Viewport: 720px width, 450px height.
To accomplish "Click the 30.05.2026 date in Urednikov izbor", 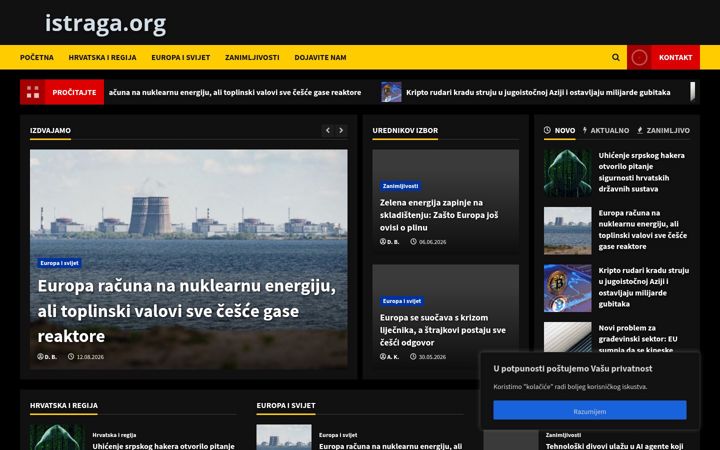I will coord(432,357).
